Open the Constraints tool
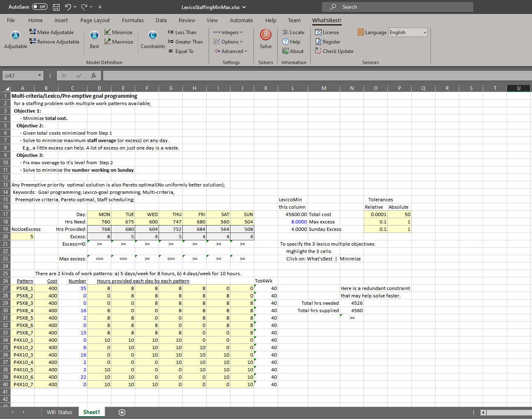Screen dimensions: 532x419 pos(152,36)
